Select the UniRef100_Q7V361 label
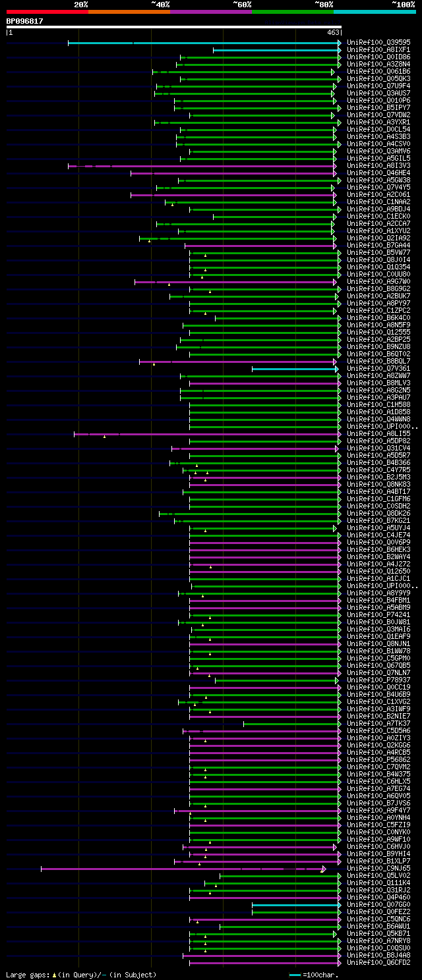422x980 pixels. point(378,368)
